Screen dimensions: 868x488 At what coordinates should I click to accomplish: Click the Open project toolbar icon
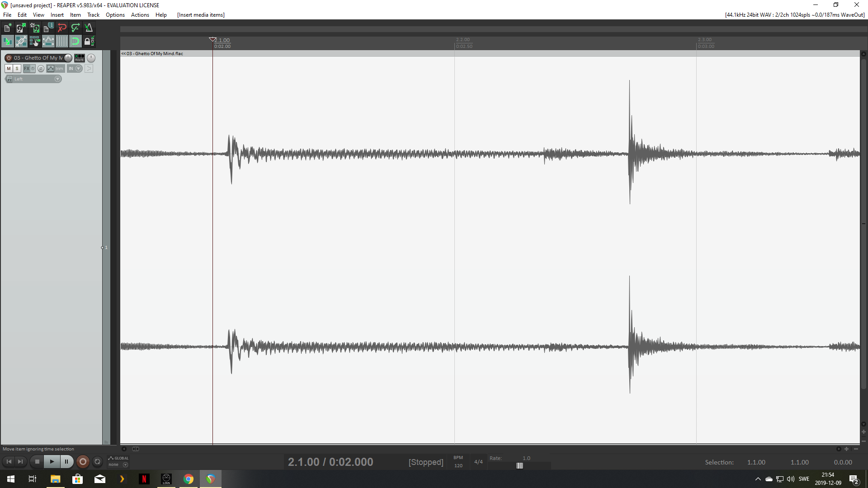pos(21,28)
